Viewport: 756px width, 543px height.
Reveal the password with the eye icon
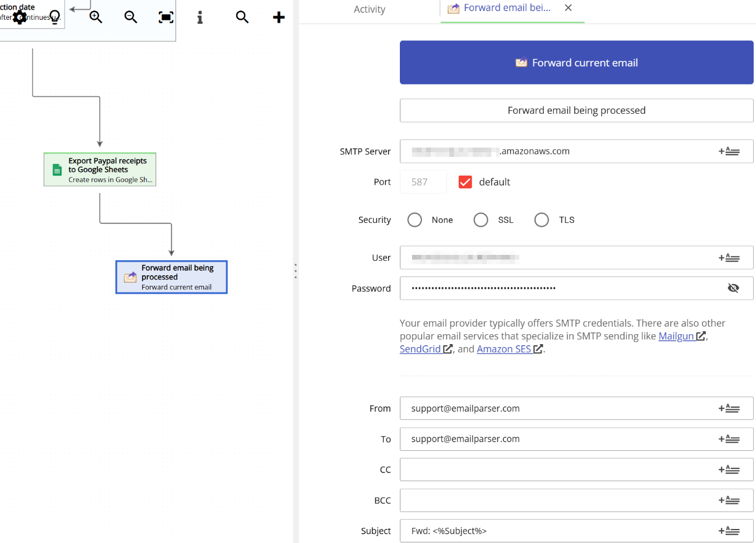733,288
